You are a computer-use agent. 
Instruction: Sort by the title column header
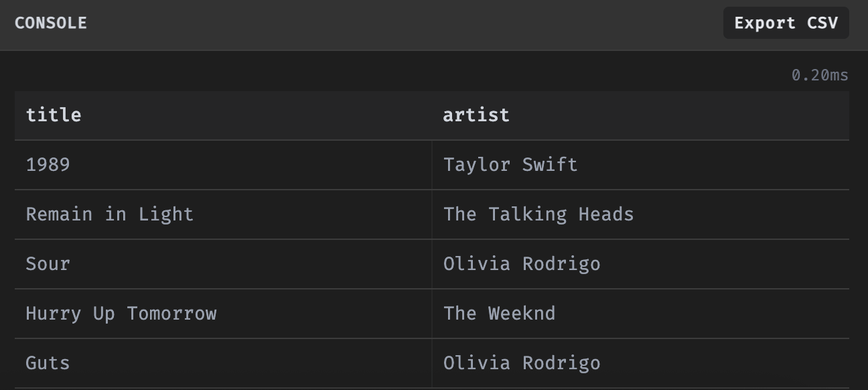(54, 115)
